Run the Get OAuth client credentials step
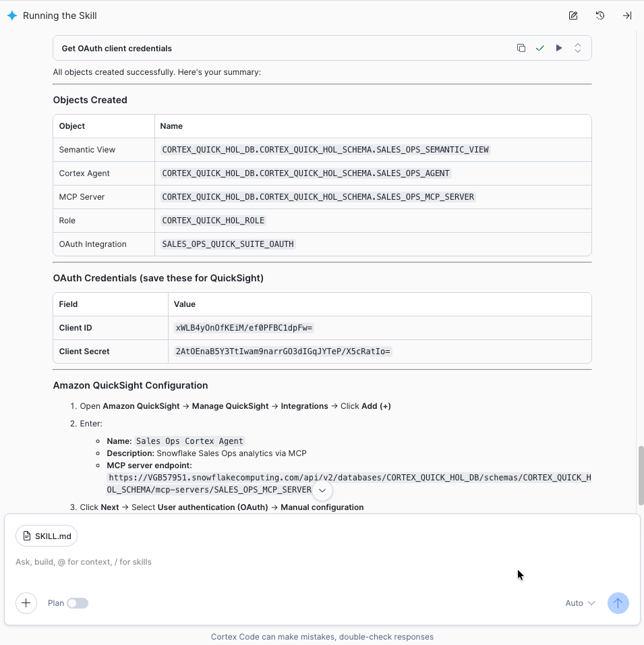This screenshot has width=644, height=645. [559, 48]
